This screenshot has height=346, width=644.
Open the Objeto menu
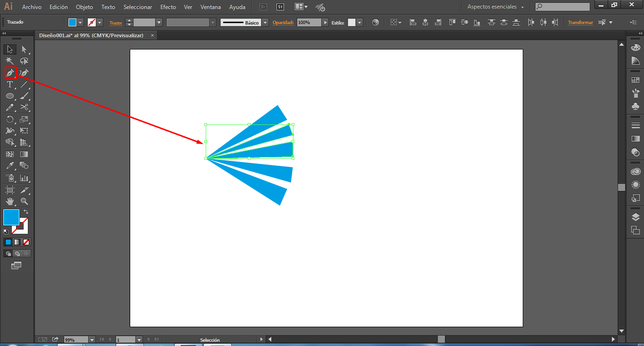tap(84, 7)
